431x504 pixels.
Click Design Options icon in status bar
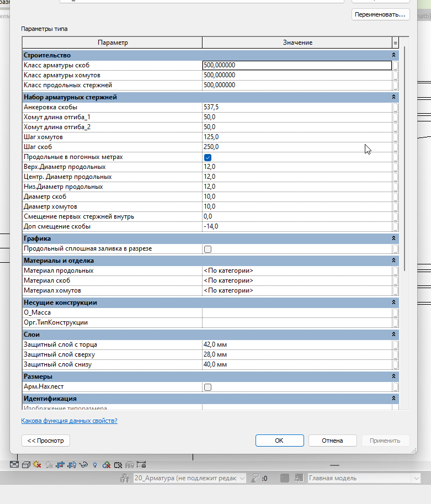[x=285, y=478]
